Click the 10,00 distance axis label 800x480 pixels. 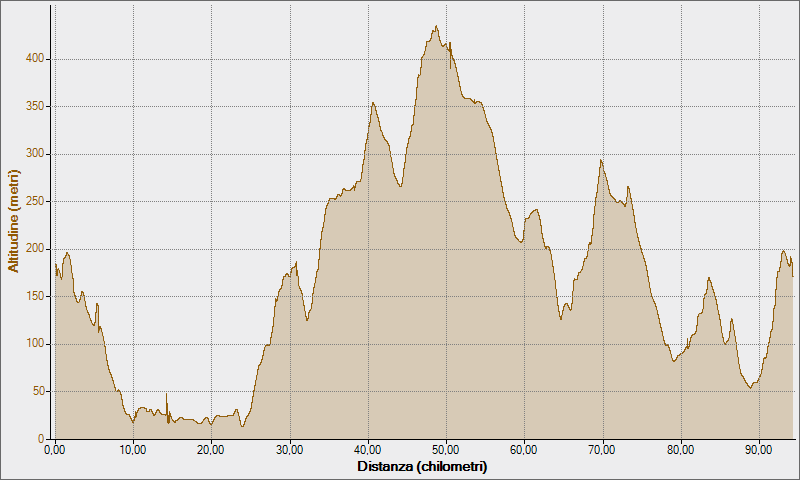[133, 450]
